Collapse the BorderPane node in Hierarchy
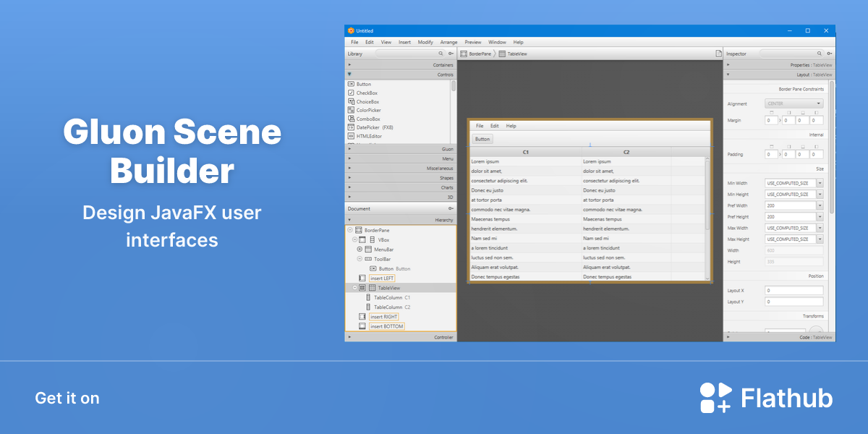 point(350,230)
